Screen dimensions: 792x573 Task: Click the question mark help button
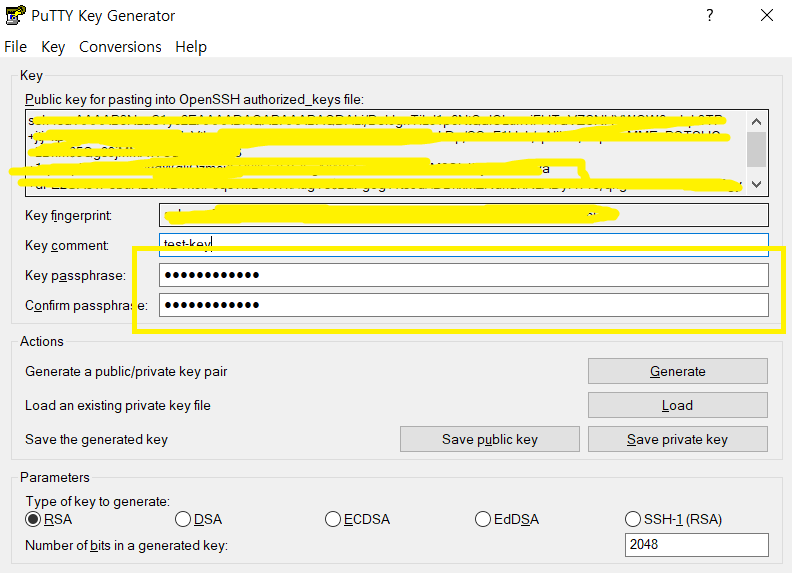pyautogui.click(x=710, y=15)
